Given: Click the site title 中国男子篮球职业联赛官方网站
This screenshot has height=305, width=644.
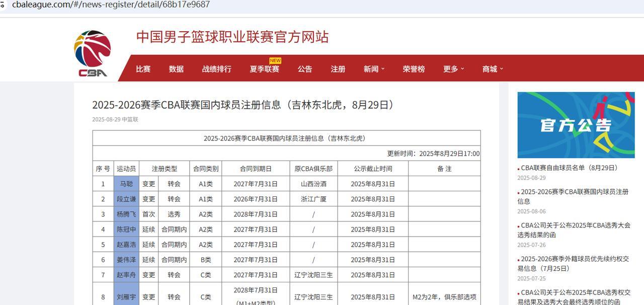Looking at the screenshot, I should [x=232, y=37].
